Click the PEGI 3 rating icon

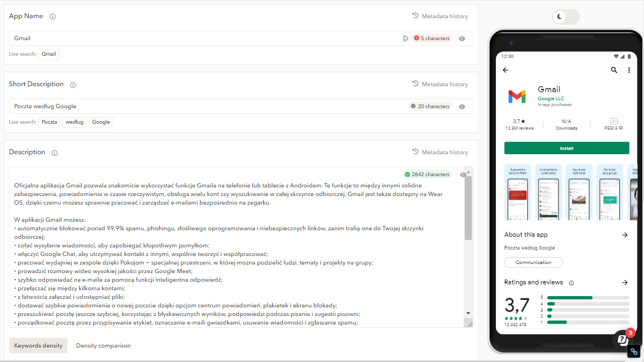614,122
